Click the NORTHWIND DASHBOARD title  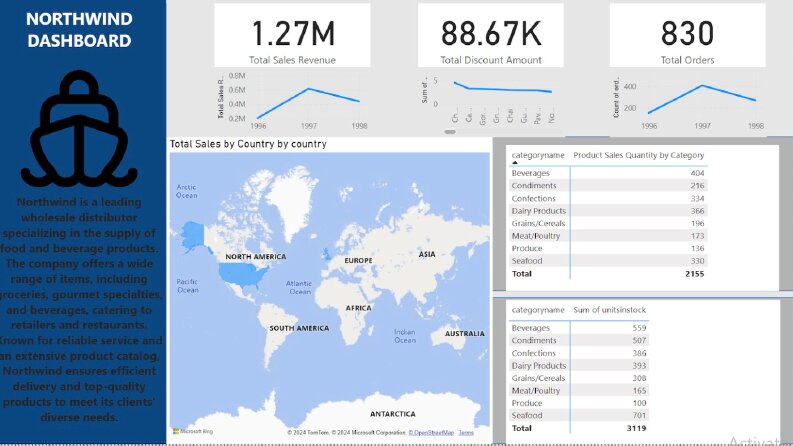79,30
